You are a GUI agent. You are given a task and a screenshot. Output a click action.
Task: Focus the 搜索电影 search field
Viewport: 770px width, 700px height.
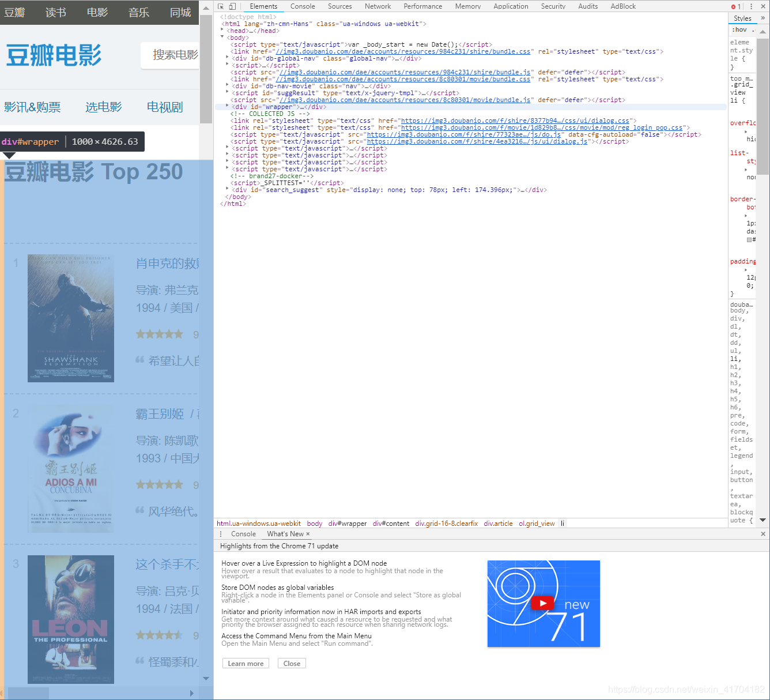170,55
